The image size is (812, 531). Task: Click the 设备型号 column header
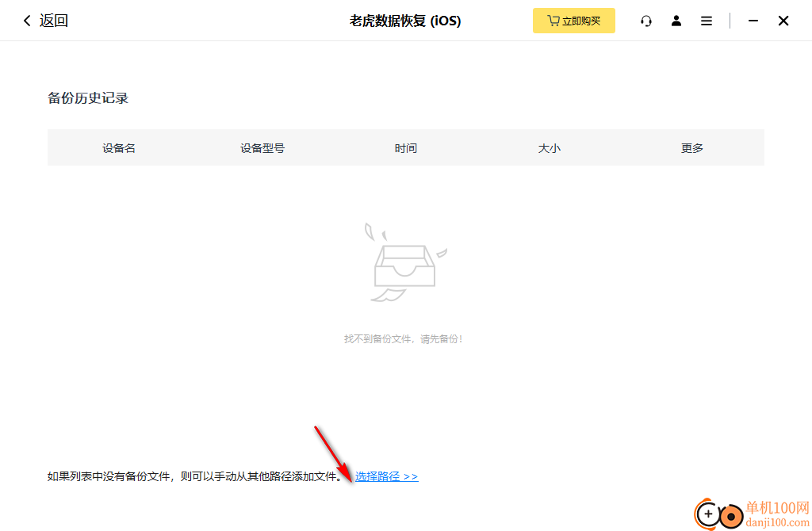point(262,148)
